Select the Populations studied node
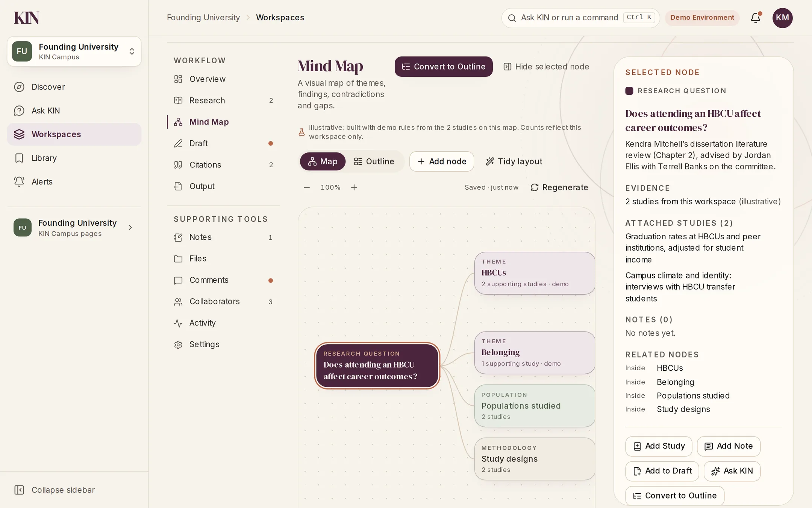The width and height of the screenshot is (812, 508). pyautogui.click(x=535, y=406)
